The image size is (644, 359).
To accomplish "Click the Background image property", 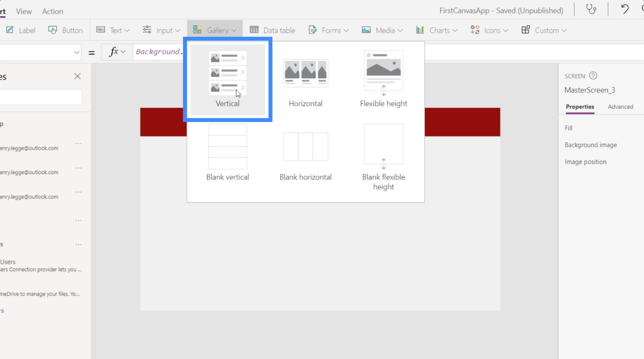I will (x=591, y=145).
